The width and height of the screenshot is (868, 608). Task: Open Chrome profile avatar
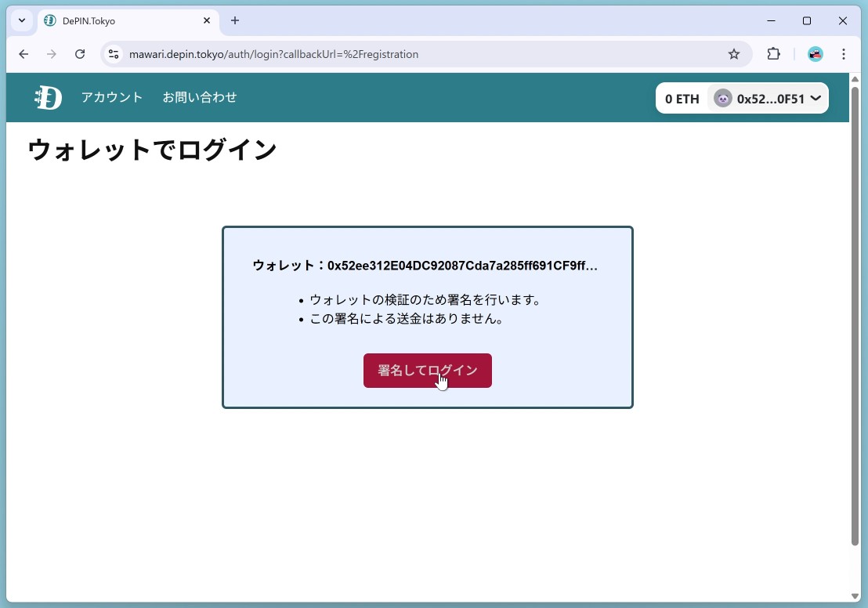click(816, 54)
